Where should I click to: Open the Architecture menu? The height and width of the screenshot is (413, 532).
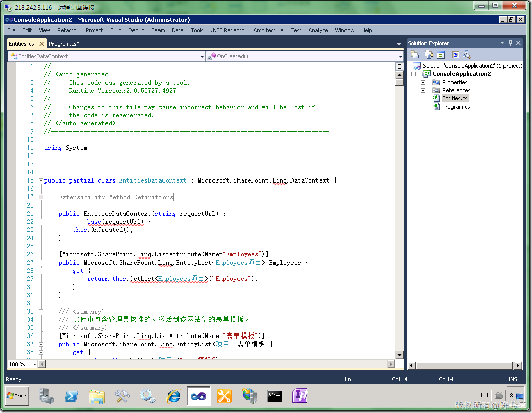coord(268,30)
